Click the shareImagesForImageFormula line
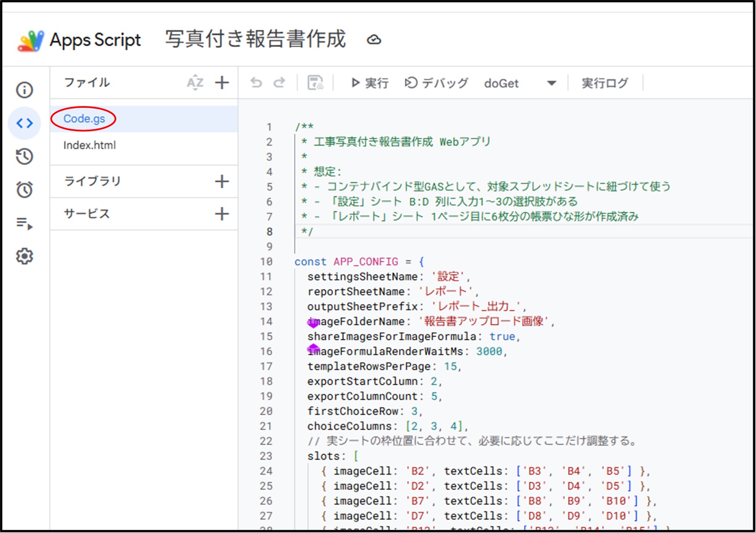The height and width of the screenshot is (533, 756). click(x=414, y=336)
